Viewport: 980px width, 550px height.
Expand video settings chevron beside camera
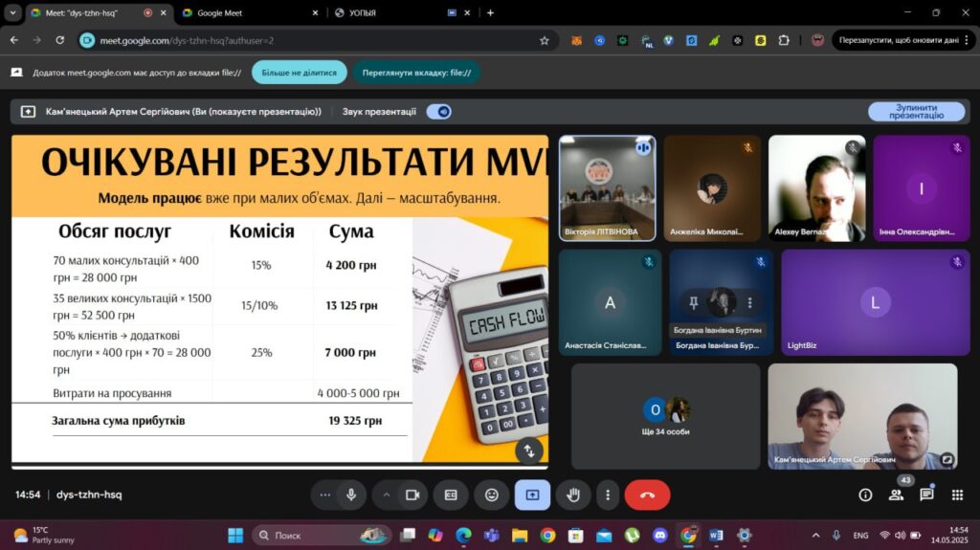[387, 495]
